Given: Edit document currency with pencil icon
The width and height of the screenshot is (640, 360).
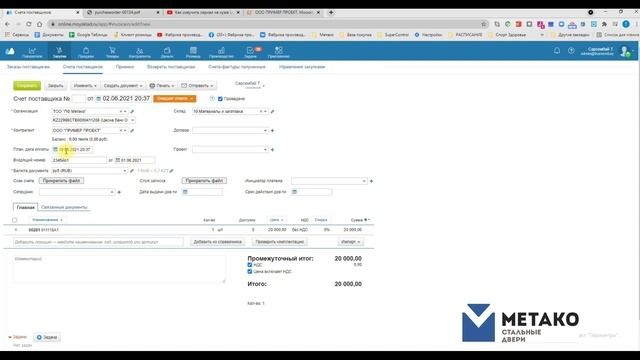Looking at the screenshot, I should point(132,171).
